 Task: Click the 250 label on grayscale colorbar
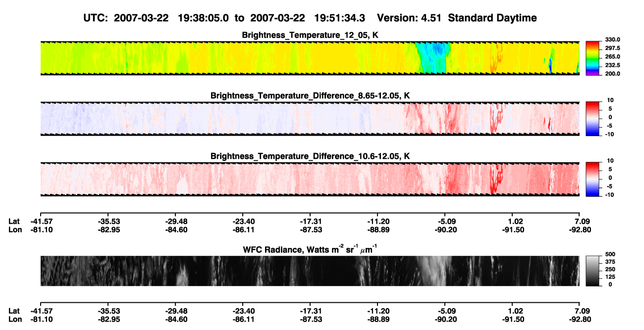click(x=610, y=270)
